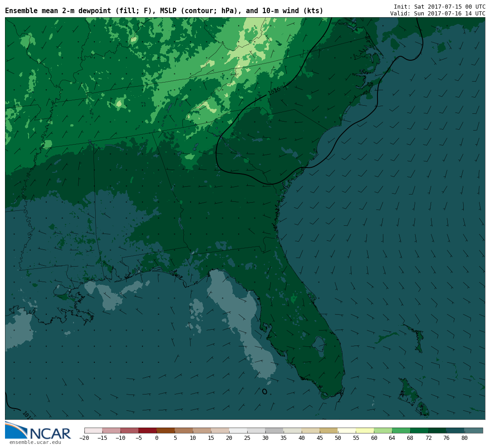Screen dimensions: 490x448
Task: Click the dark teal swatch between 76 and 80
Action: 456,430
